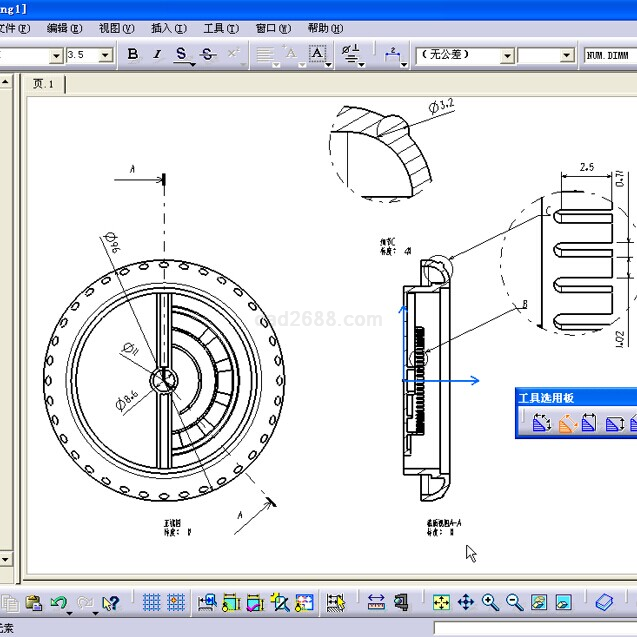Click the Fit All In icon
The height and width of the screenshot is (637, 637).
click(x=441, y=603)
